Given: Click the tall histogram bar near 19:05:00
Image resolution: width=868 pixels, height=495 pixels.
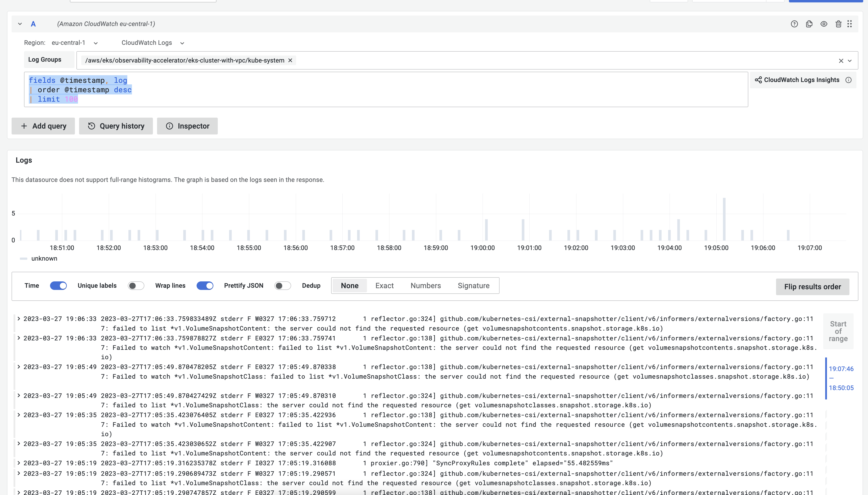Looking at the screenshot, I should [724, 219].
